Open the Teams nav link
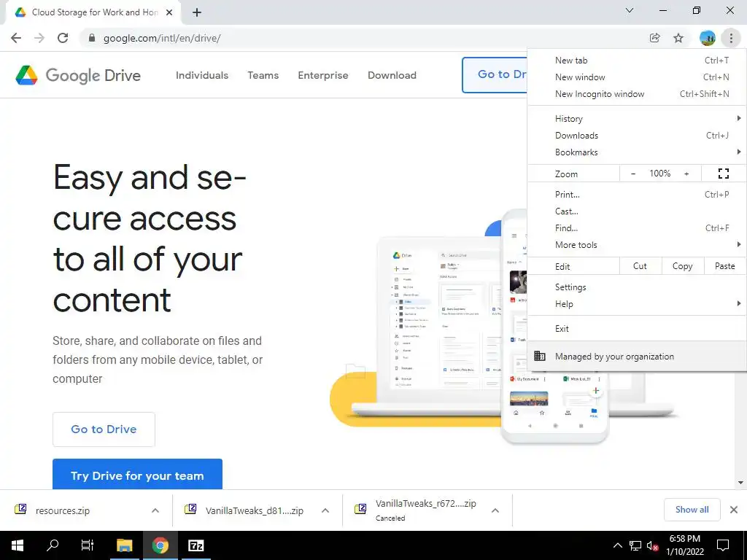 [x=263, y=75]
